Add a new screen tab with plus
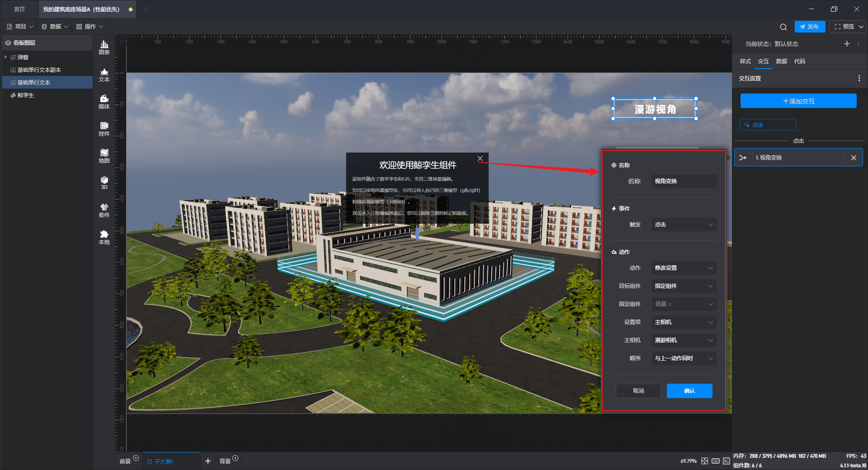Screen dimensions: 868x470 tap(208, 461)
